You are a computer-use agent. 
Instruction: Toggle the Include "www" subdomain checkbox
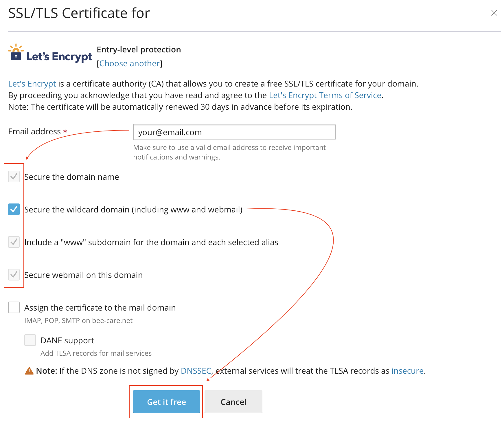pos(14,242)
